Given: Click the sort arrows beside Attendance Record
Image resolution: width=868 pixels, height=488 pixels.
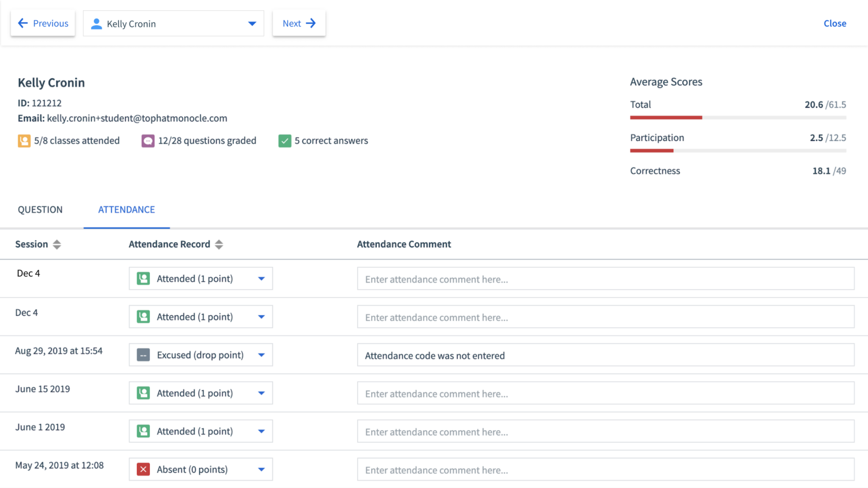Looking at the screenshot, I should (219, 245).
